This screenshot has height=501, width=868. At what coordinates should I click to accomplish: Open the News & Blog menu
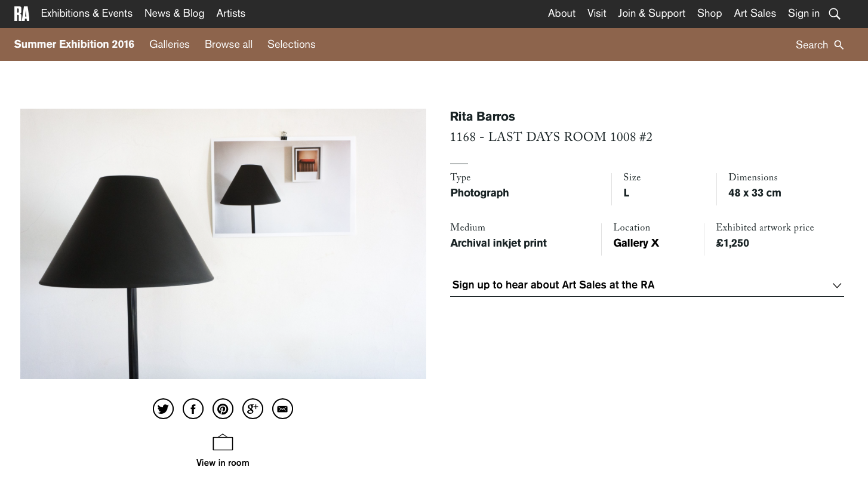(x=174, y=13)
